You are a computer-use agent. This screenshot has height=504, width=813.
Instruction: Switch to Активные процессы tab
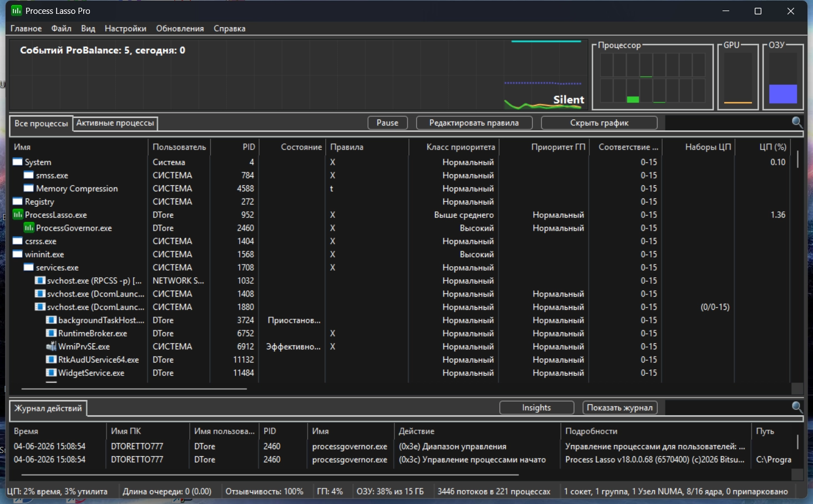point(115,123)
